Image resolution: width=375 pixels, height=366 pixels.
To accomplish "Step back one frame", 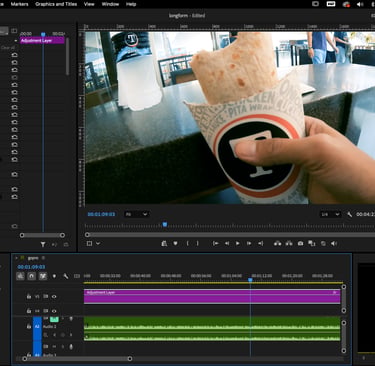I will [x=227, y=244].
